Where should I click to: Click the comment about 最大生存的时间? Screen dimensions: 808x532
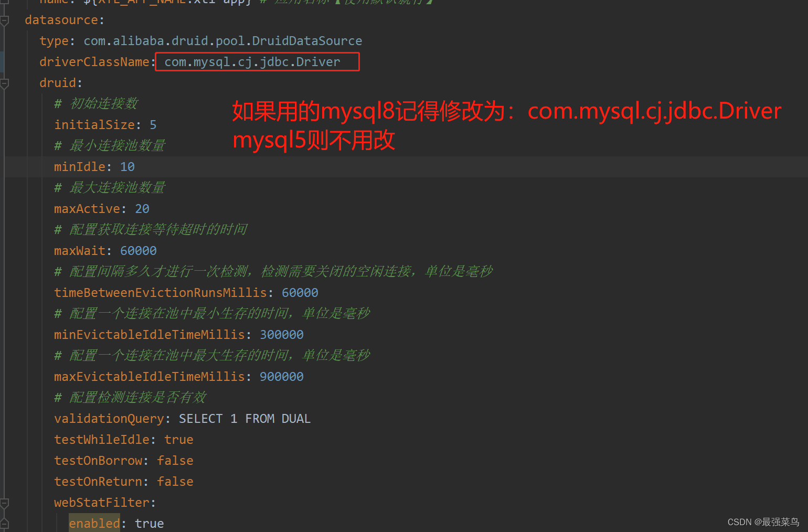coord(212,355)
